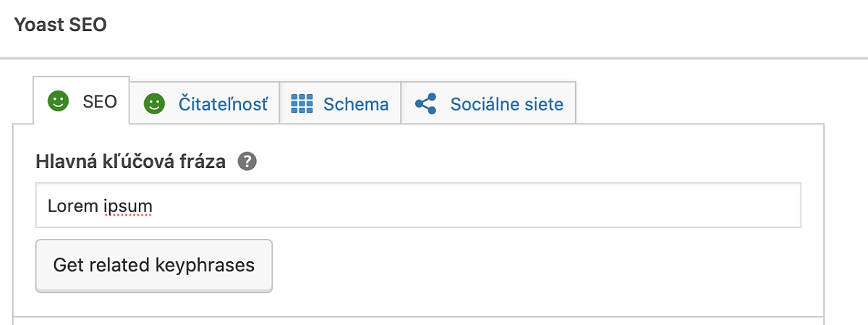This screenshot has width=868, height=325.
Task: Click the Yoast SEO panel heading
Action: click(x=60, y=25)
